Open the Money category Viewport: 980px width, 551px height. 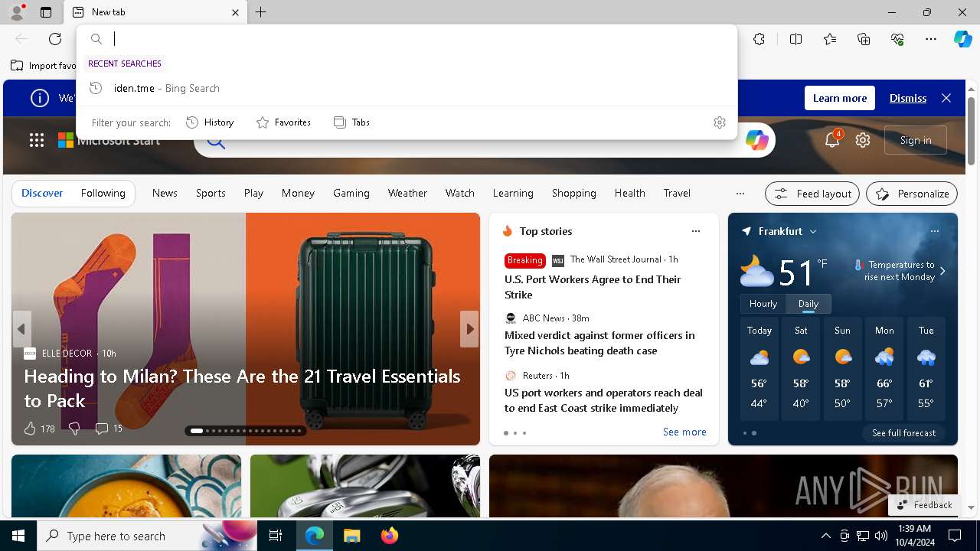298,193
